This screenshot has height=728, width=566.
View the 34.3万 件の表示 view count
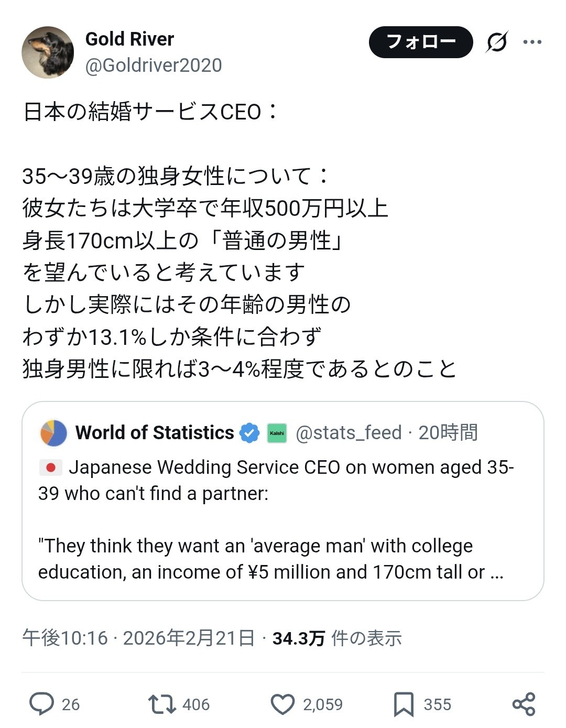[x=336, y=638]
